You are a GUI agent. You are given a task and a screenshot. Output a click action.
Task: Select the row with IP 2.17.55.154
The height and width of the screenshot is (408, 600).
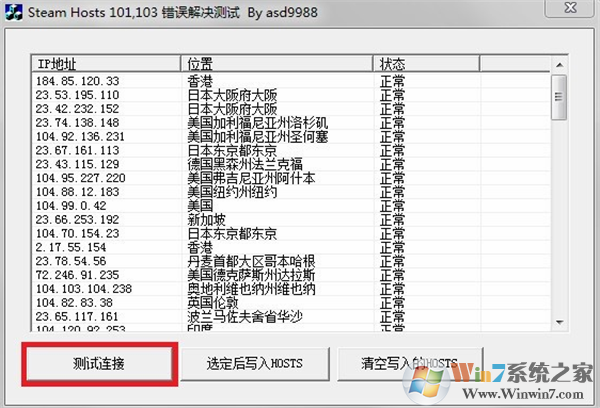point(291,247)
